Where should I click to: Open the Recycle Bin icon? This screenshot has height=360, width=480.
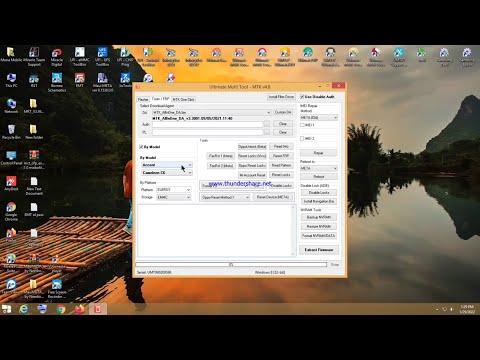point(11,132)
